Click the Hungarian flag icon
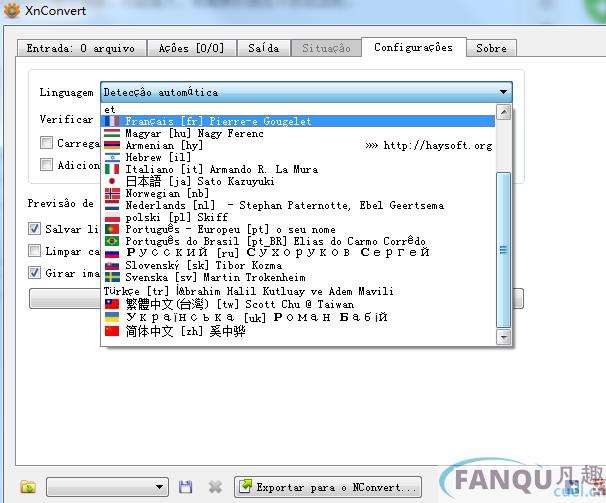Screen dimensions: 606x503 (112, 133)
